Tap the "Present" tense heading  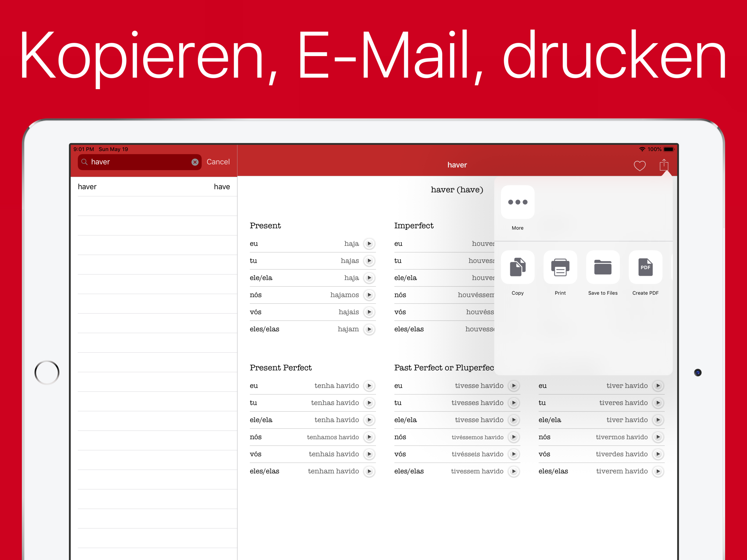click(x=265, y=226)
